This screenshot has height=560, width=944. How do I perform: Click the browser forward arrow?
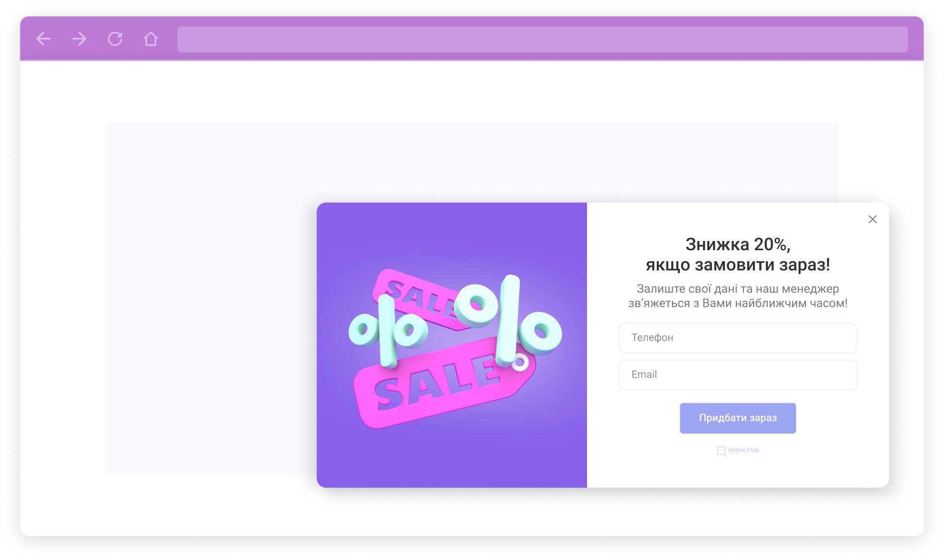click(79, 39)
